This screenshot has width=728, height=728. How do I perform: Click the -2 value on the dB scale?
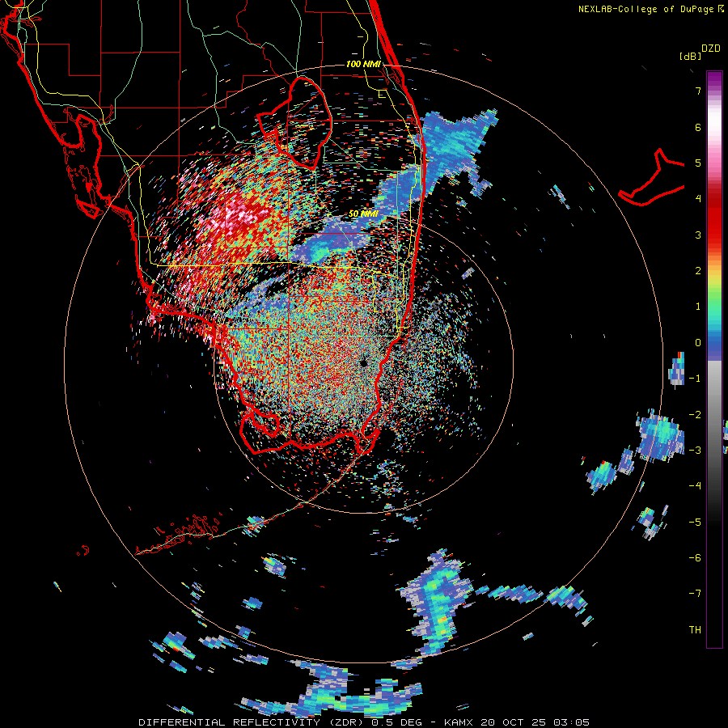[695, 415]
